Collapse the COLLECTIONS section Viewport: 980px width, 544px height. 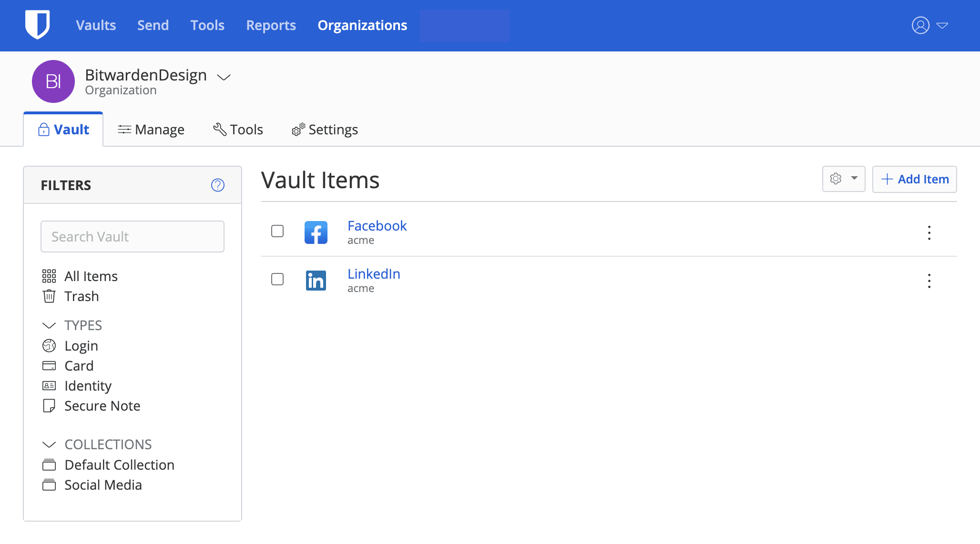coord(49,444)
